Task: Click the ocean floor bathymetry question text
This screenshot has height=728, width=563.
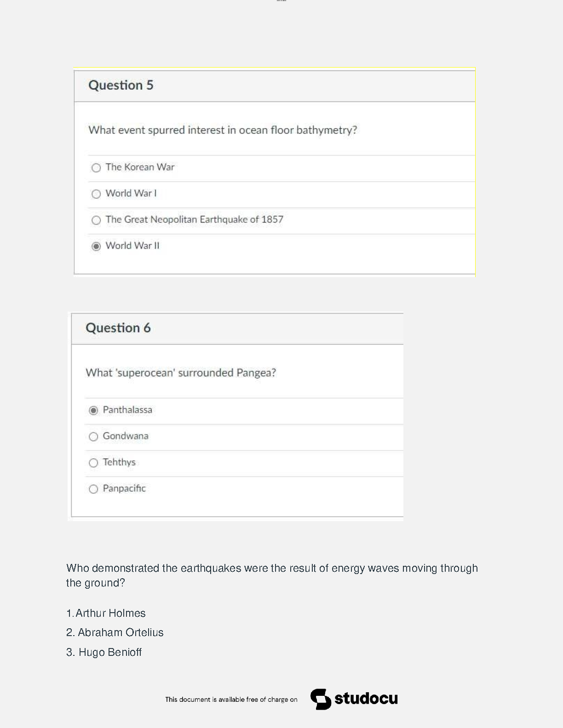Action: pos(223,130)
